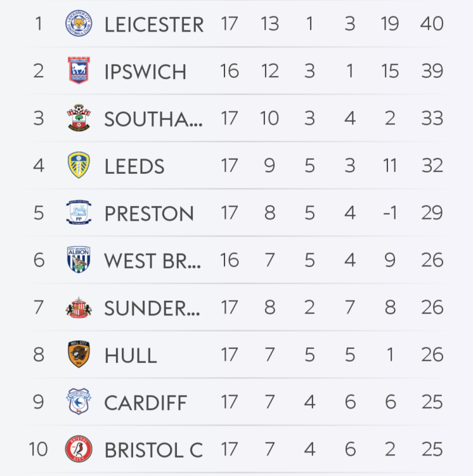Click the Leicester City club crest
This screenshot has width=473, height=476.
[x=79, y=24]
